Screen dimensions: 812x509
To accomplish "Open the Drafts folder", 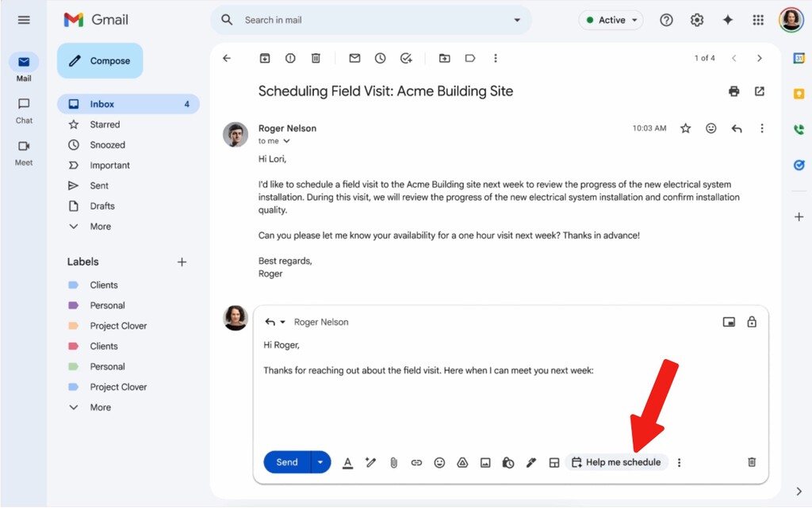I will pyautogui.click(x=102, y=206).
